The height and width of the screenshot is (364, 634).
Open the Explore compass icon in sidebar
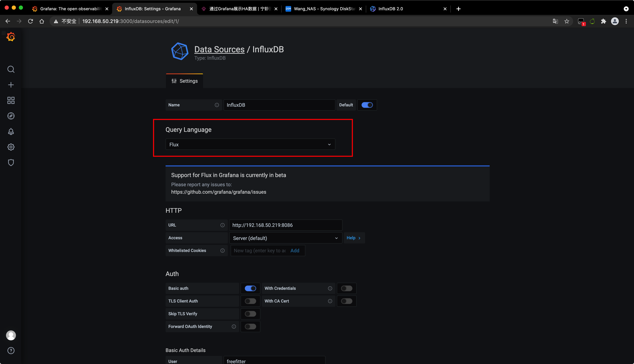tap(11, 116)
